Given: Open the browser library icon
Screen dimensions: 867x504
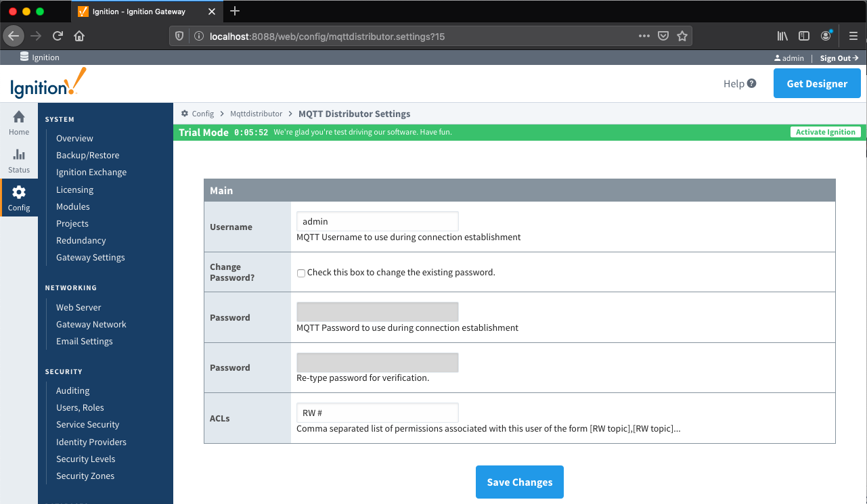Looking at the screenshot, I should [x=782, y=36].
